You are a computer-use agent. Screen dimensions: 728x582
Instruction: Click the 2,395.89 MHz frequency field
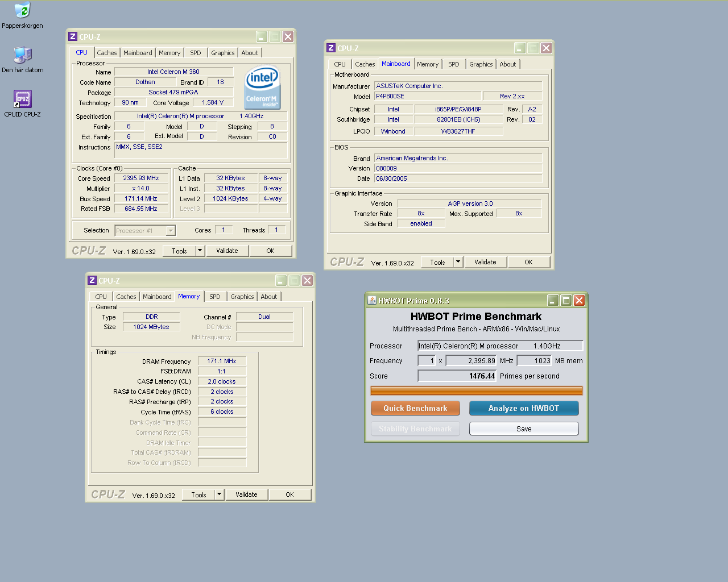pyautogui.click(x=471, y=360)
